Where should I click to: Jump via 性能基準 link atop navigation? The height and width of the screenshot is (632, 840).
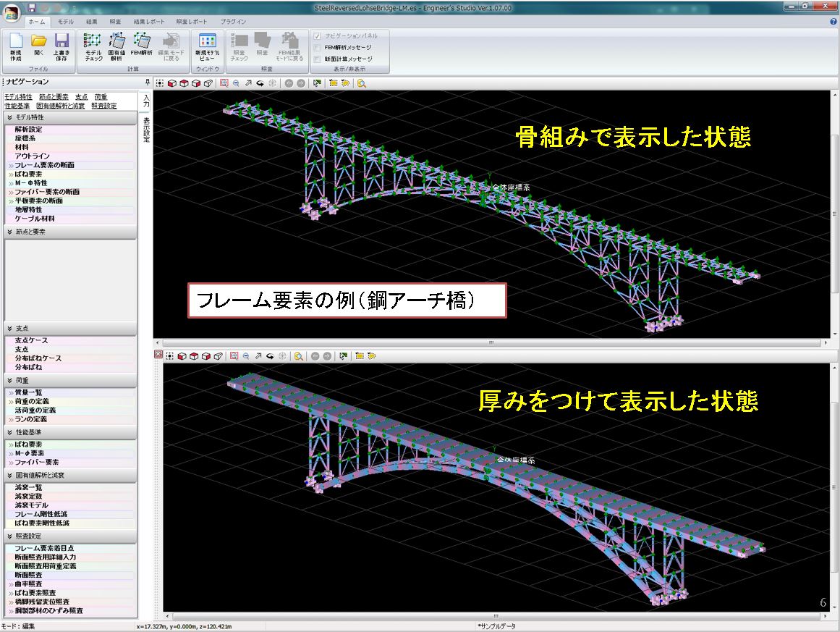(x=17, y=106)
